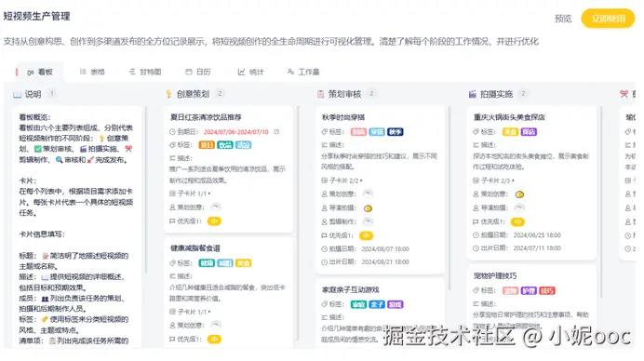Click the 说明 column vertical scrollbar
644x361 pixels.
[146, 189]
